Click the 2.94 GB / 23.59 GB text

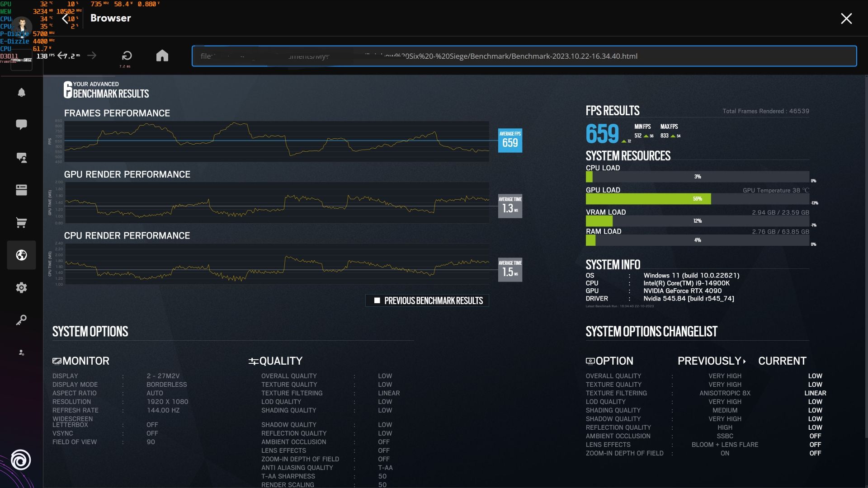click(x=781, y=212)
